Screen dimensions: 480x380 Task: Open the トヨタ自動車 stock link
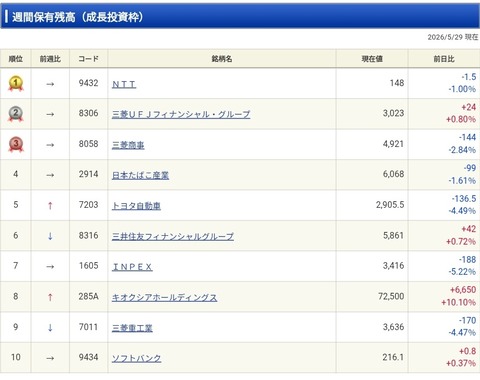tap(136, 206)
